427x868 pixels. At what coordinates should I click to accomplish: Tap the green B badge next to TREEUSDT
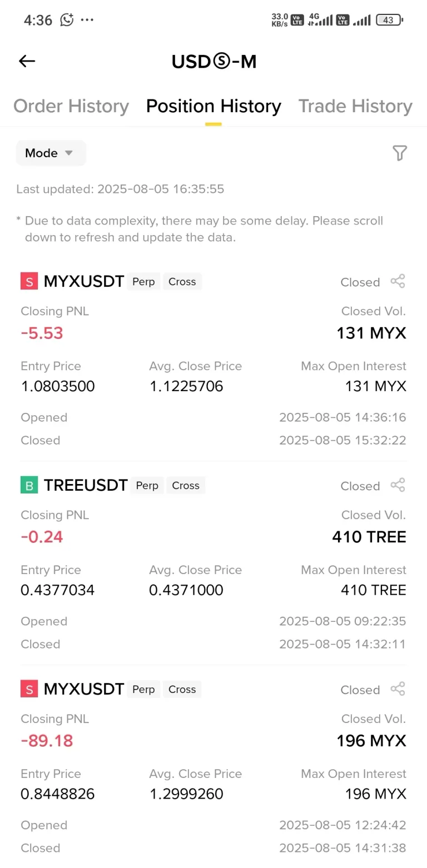point(29,486)
